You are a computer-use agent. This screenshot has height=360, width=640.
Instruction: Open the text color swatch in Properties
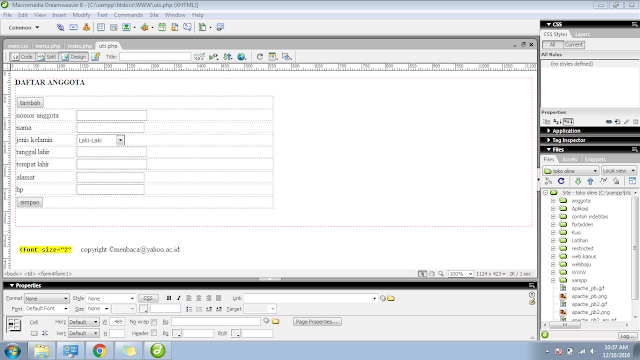pyautogui.click(x=143, y=309)
